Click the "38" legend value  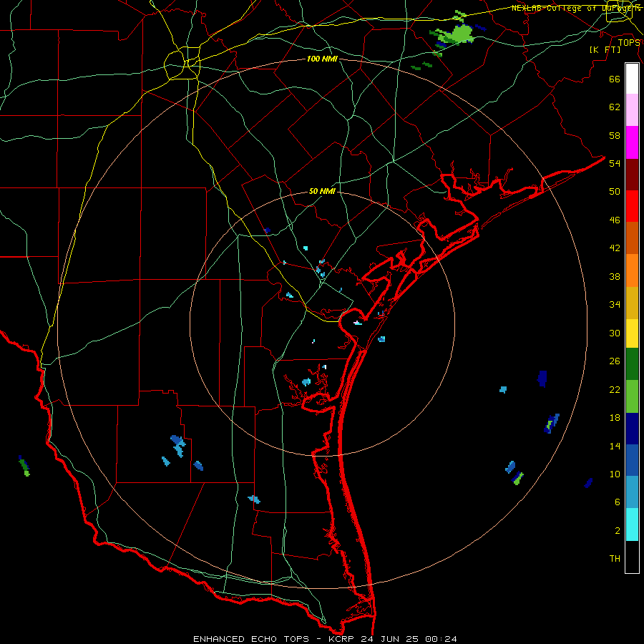click(x=615, y=276)
